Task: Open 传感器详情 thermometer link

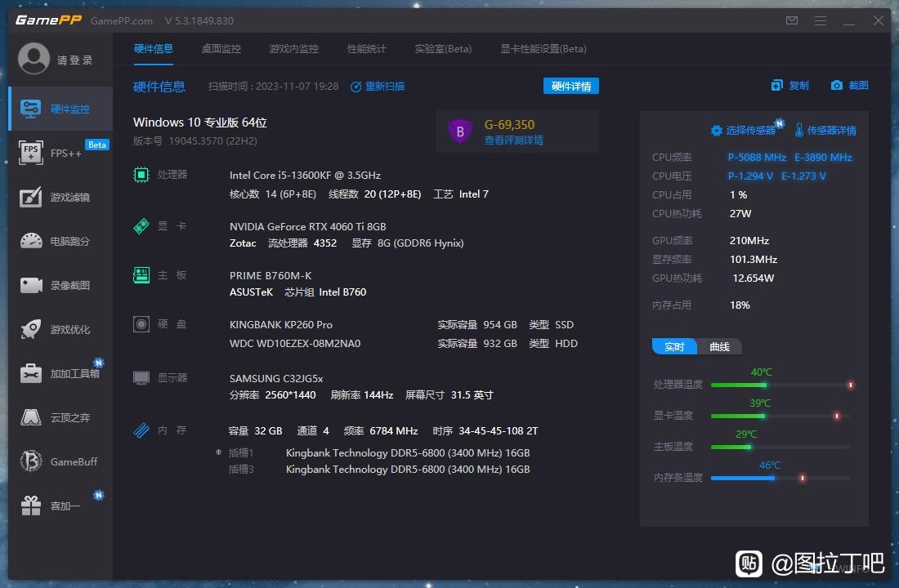Action: pos(825,130)
